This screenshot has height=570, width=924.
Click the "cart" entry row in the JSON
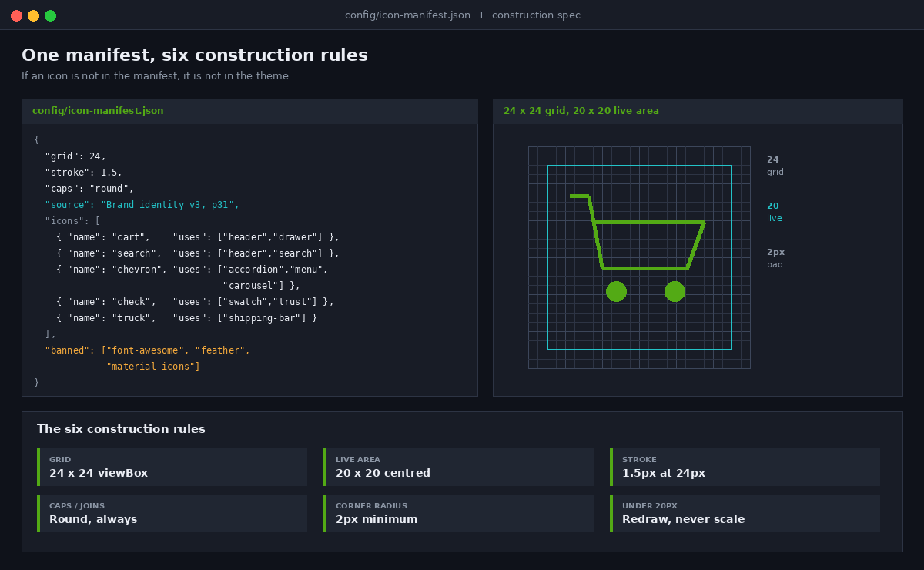(x=198, y=237)
